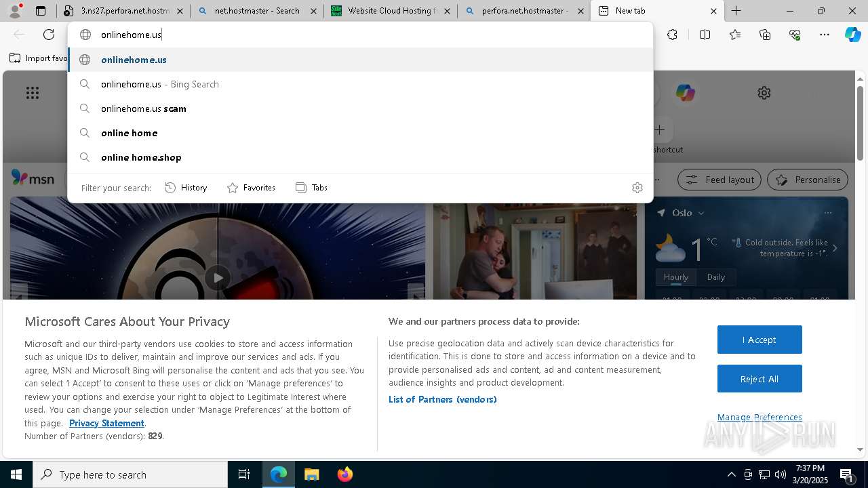The height and width of the screenshot is (488, 868).
Task: Open Privacy Statement link
Action: [106, 423]
